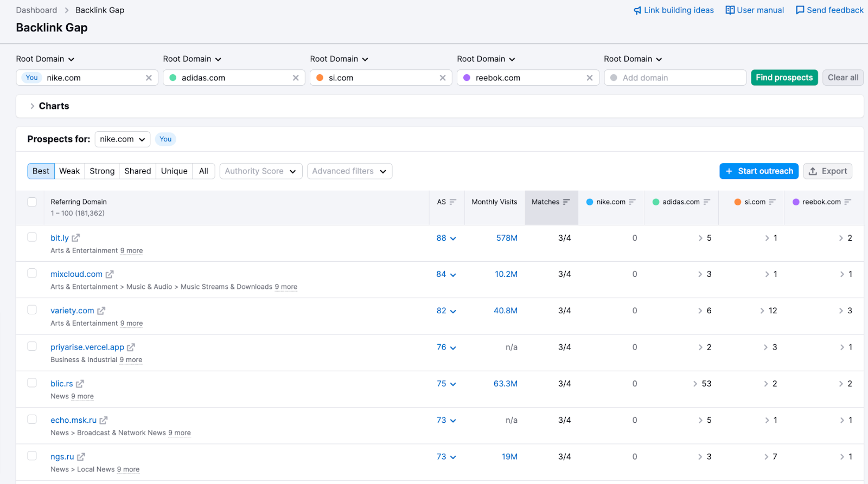This screenshot has width=868, height=484.
Task: Click the Export button
Action: pyautogui.click(x=828, y=171)
